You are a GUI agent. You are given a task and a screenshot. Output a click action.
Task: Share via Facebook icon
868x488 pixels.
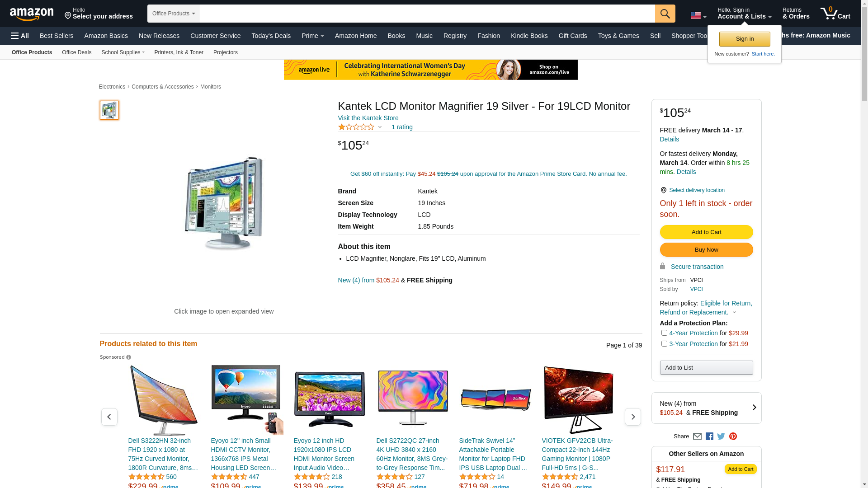coord(709,436)
